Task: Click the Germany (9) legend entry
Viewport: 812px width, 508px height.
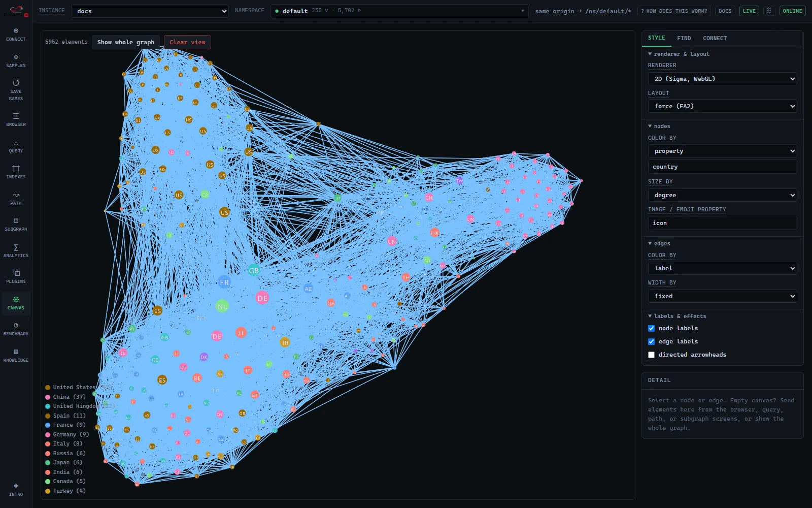Action: [x=67, y=434]
